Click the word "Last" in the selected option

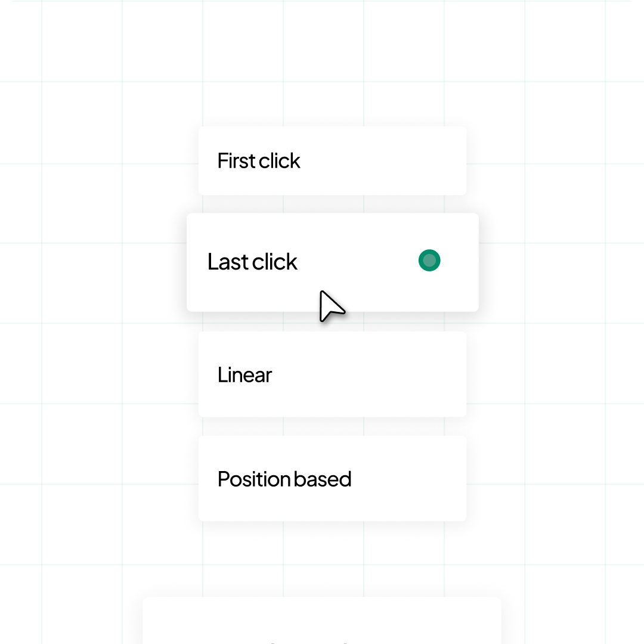[228, 262]
